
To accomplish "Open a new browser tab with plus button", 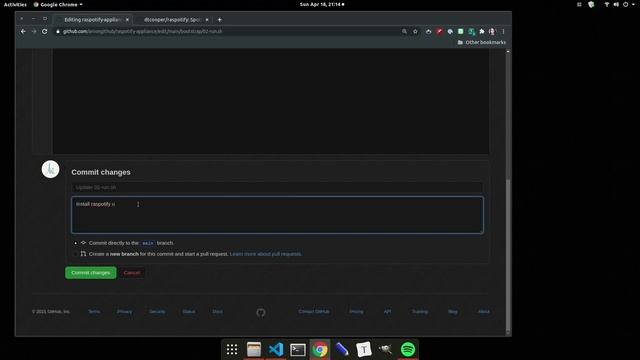I will (x=220, y=20).
